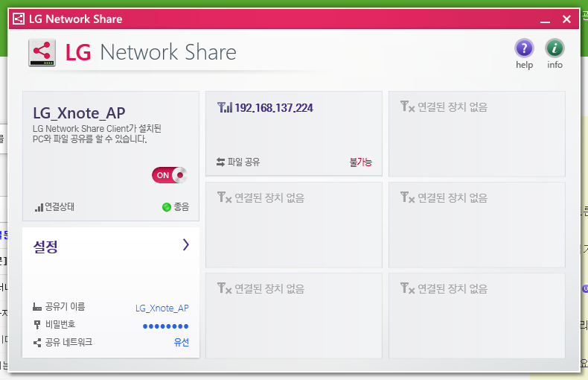Click the signal icon beside 192.168.137.224
The height and width of the screenshot is (380, 588).
click(x=225, y=107)
